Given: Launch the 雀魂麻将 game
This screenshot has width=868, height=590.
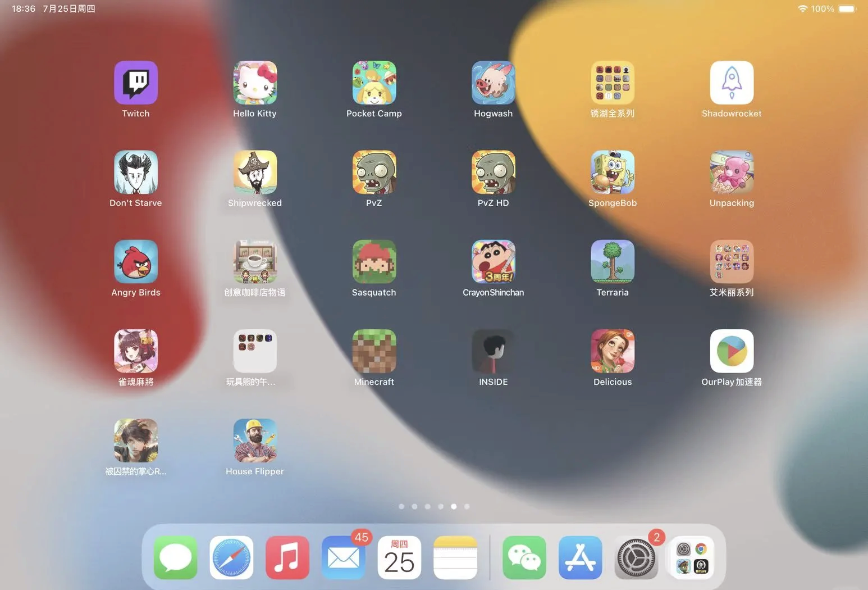Looking at the screenshot, I should [x=136, y=351].
